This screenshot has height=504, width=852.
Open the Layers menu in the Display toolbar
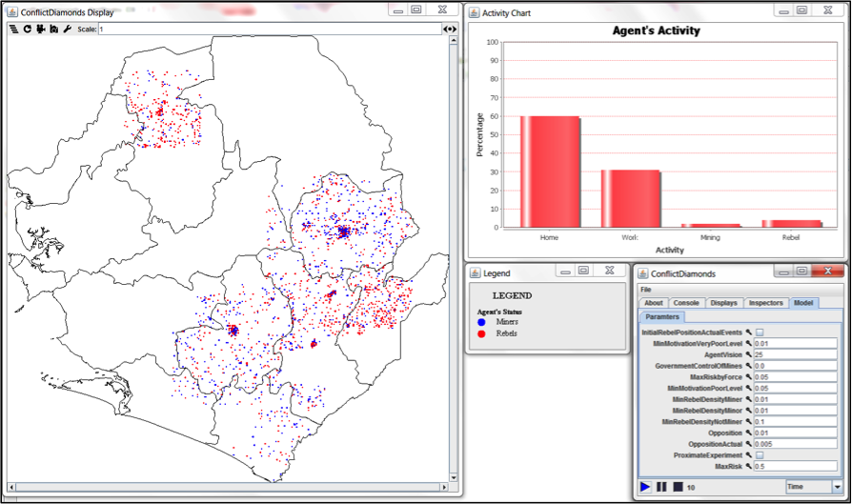[13, 30]
